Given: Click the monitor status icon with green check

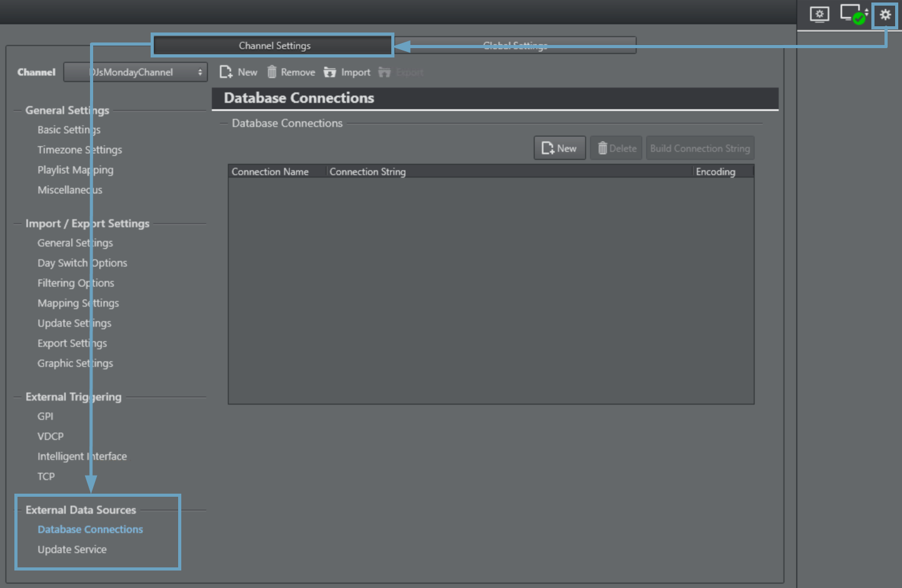Looking at the screenshot, I should pyautogui.click(x=853, y=14).
